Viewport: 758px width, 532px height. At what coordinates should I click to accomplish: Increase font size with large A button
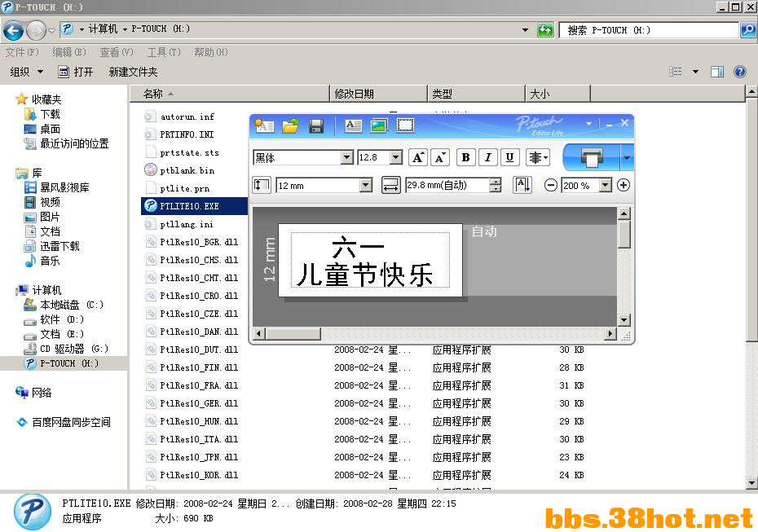417,157
